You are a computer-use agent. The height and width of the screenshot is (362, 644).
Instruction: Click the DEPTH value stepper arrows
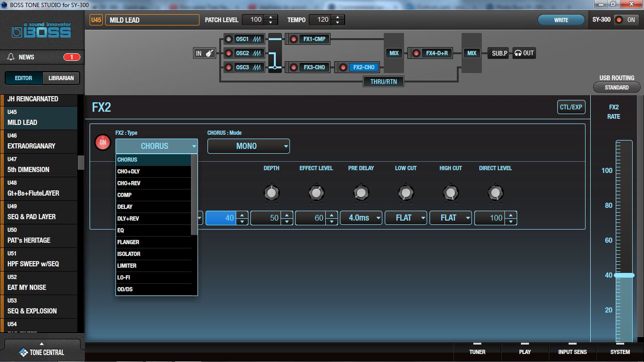[287, 218]
